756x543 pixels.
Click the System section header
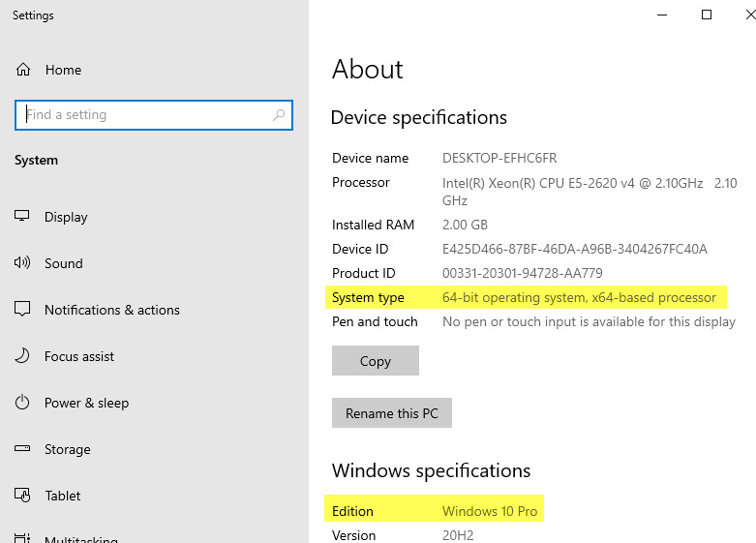(36, 160)
